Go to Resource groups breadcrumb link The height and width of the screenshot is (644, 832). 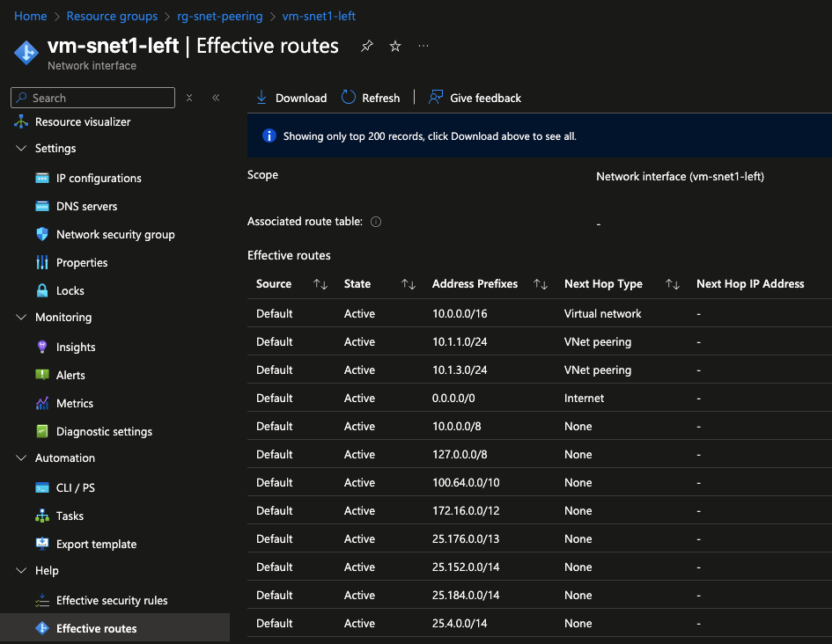pyautogui.click(x=112, y=16)
